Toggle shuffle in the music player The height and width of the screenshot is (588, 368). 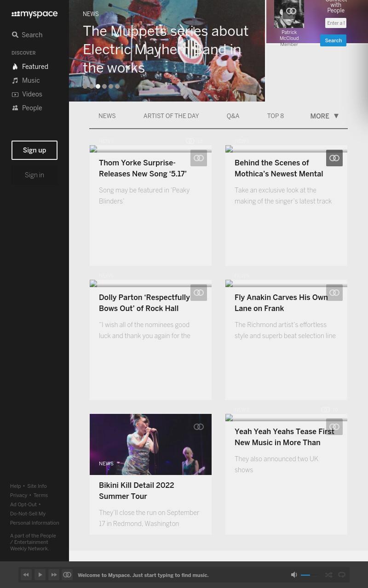coord(329,575)
